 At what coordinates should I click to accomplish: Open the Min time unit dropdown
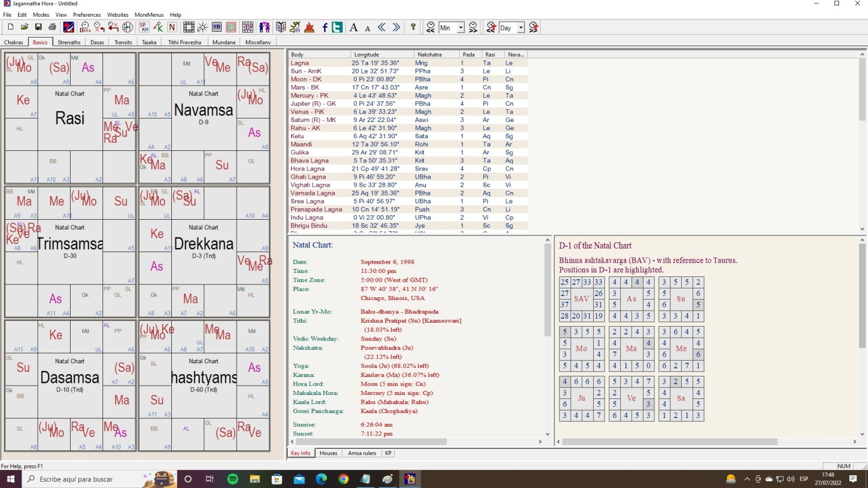coord(461,28)
